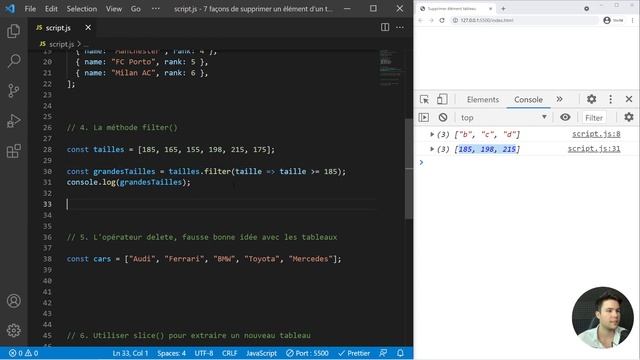Change indentation via Spaces: 4
The image size is (640, 360).
pos(171,353)
